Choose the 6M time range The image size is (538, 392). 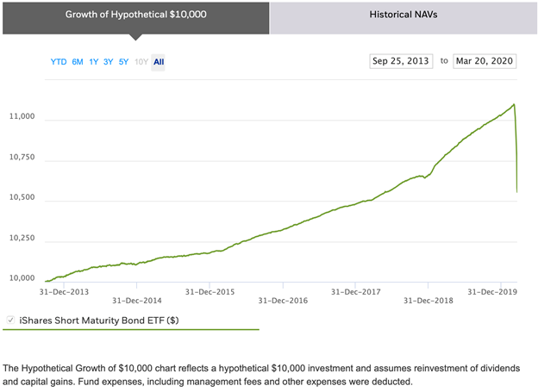pos(78,62)
